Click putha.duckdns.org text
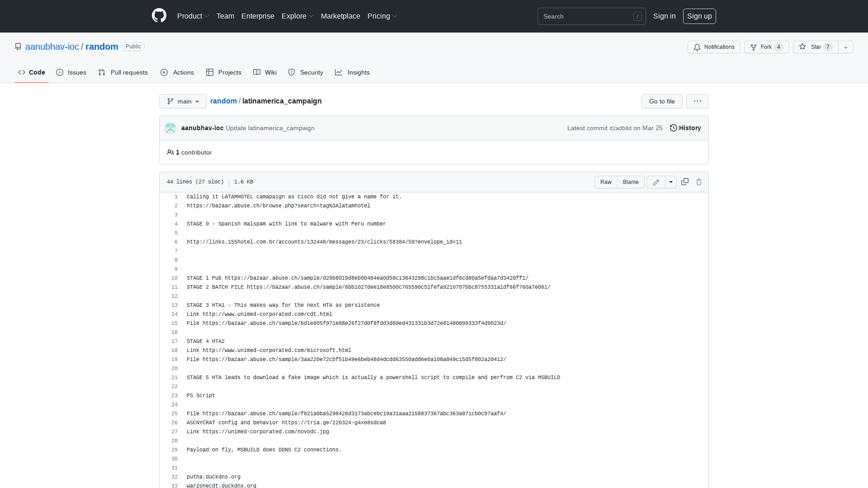868x488 pixels. click(x=213, y=477)
